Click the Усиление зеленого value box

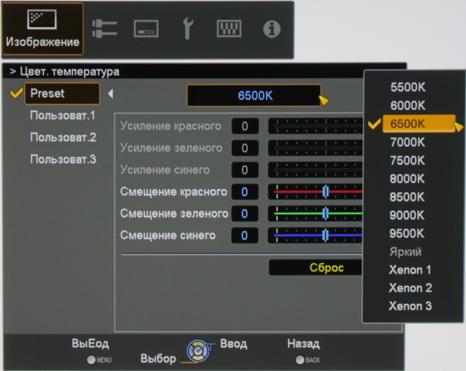coord(245,148)
